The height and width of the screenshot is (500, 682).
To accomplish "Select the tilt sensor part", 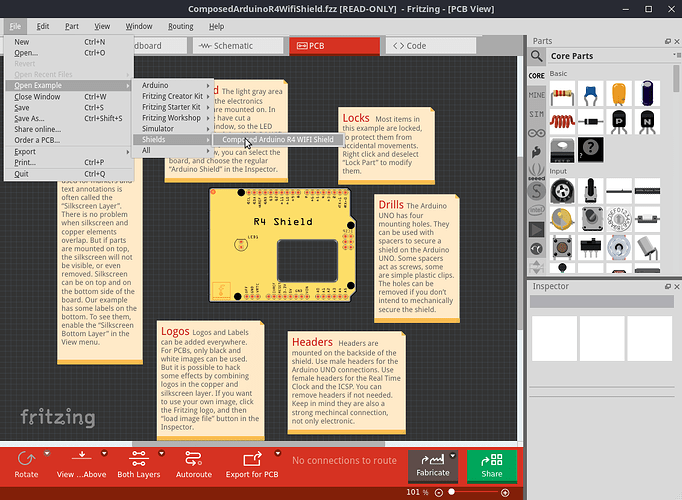I will pyautogui.click(x=647, y=247).
